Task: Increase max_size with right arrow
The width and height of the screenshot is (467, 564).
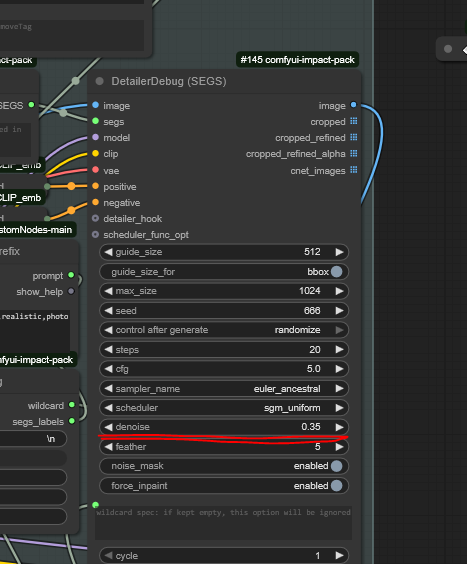Action: pyautogui.click(x=339, y=291)
